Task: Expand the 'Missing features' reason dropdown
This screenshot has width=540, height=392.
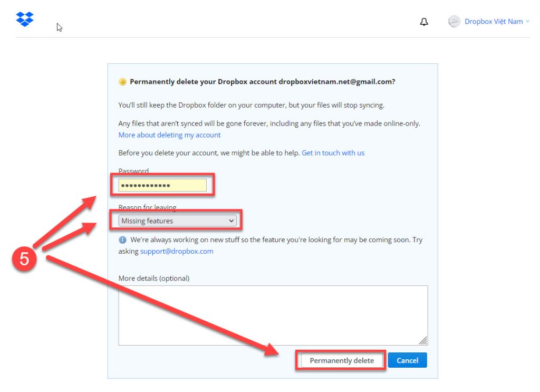Action: point(178,221)
